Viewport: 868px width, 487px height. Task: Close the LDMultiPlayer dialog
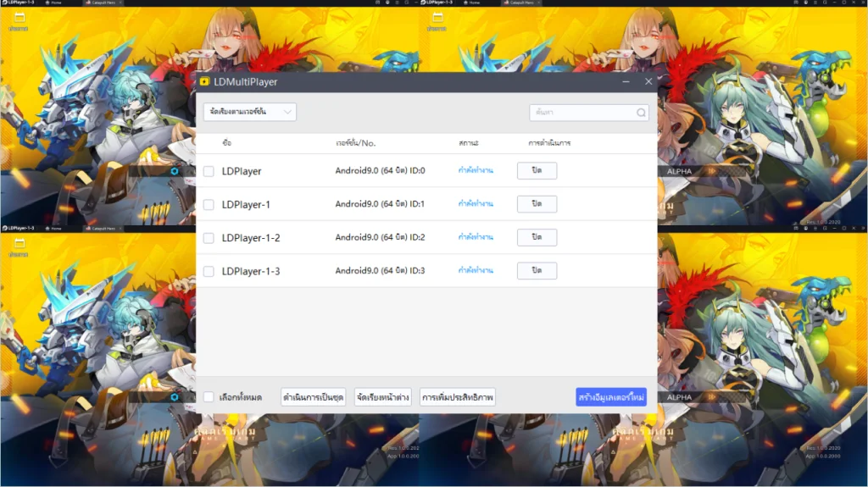(x=648, y=81)
